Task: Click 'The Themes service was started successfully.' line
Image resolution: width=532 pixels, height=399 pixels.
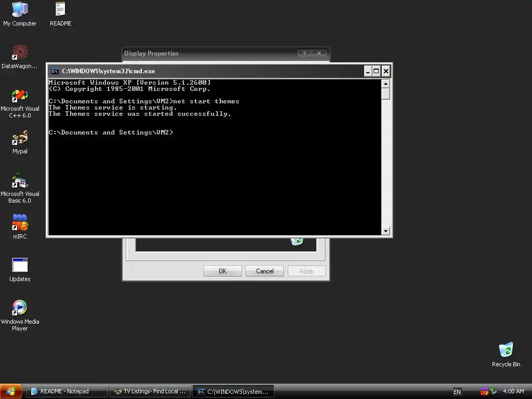Action: pos(140,114)
